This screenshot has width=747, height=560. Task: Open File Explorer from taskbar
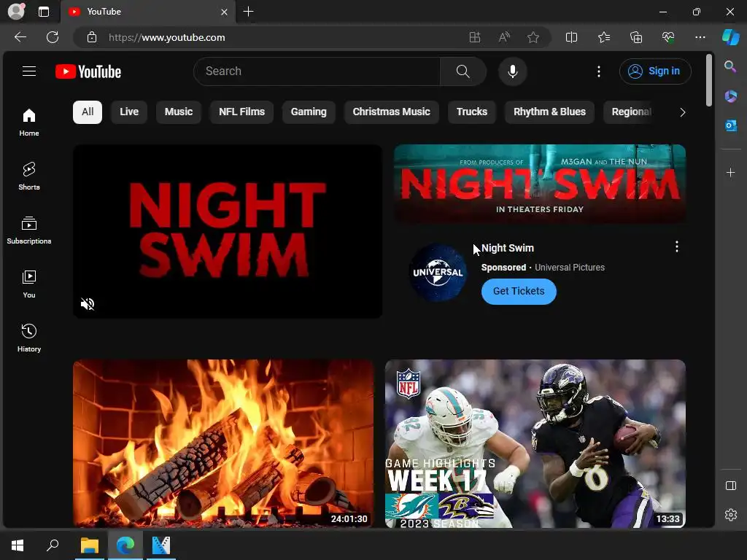[90, 545]
